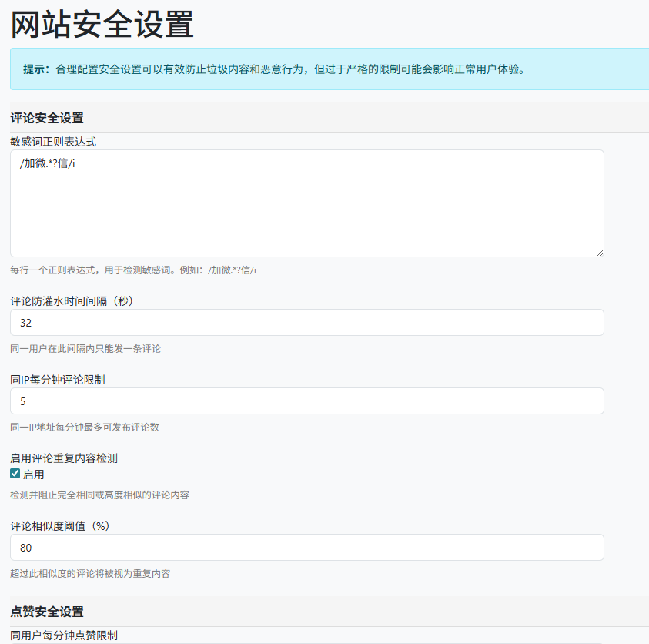Click the 评论防灌水时间间隔（秒） label

[72, 301]
